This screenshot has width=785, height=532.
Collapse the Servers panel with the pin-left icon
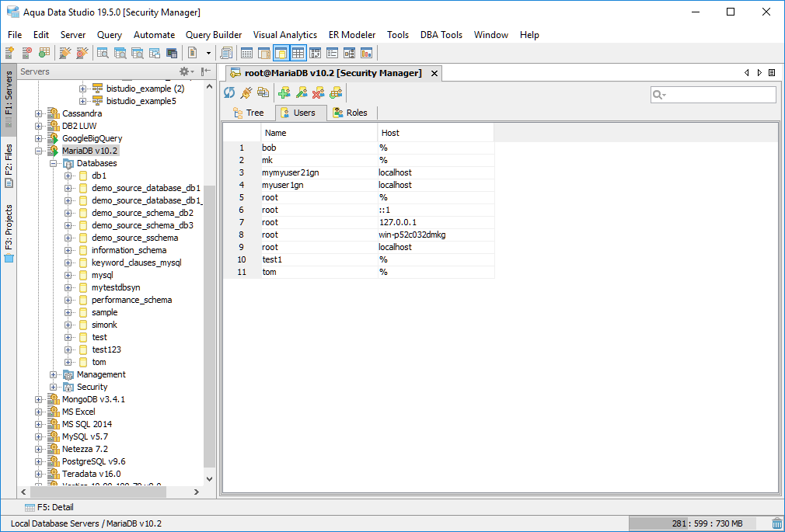point(206,71)
